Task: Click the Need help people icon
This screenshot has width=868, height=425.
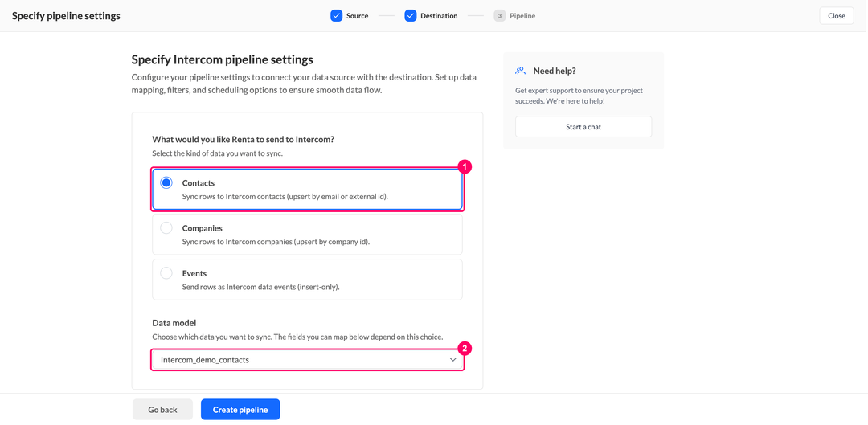Action: [520, 71]
